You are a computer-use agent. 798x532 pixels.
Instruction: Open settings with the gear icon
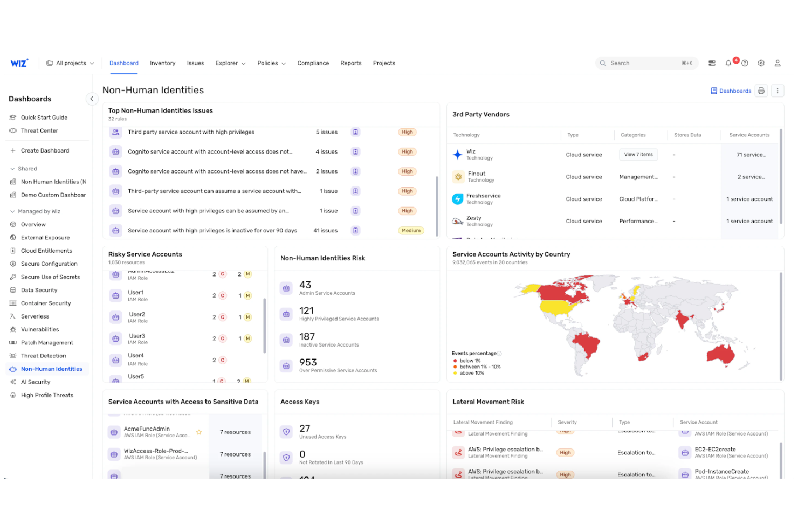coord(761,63)
